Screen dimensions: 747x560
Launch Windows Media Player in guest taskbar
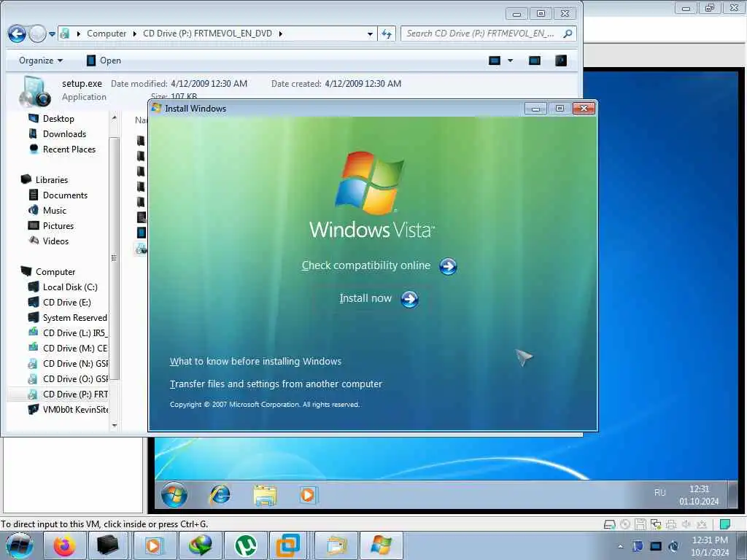308,495
